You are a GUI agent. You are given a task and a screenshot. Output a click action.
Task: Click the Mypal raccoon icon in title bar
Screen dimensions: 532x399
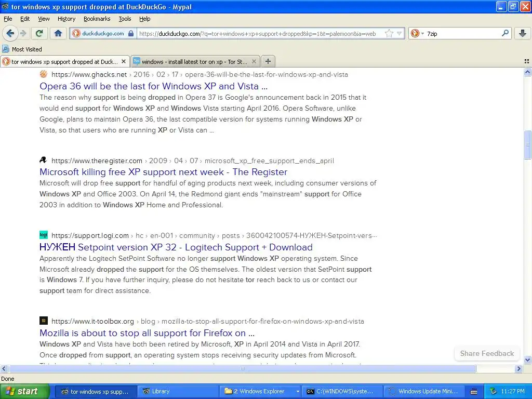(x=5, y=6)
